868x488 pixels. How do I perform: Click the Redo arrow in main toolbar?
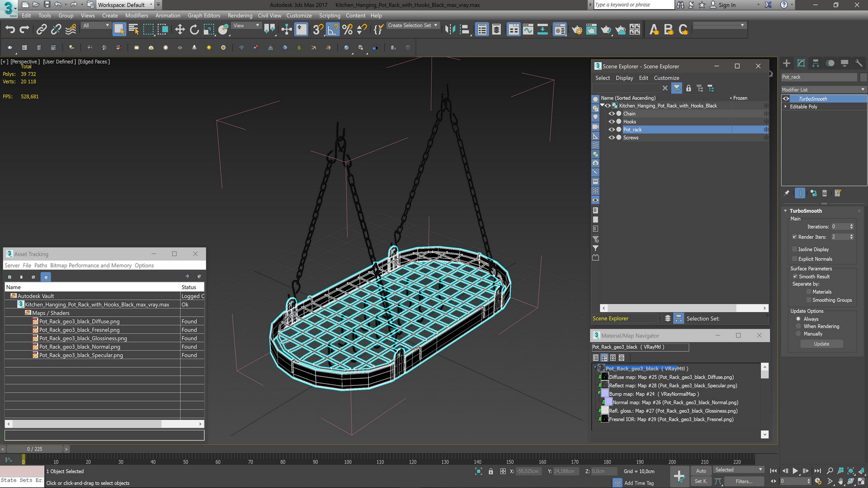24,30
